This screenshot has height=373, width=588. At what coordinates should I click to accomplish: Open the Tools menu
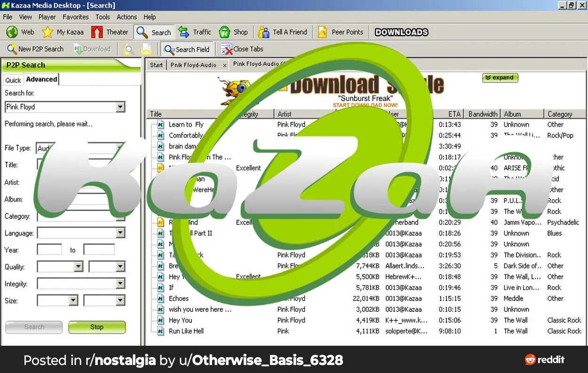coord(103,17)
